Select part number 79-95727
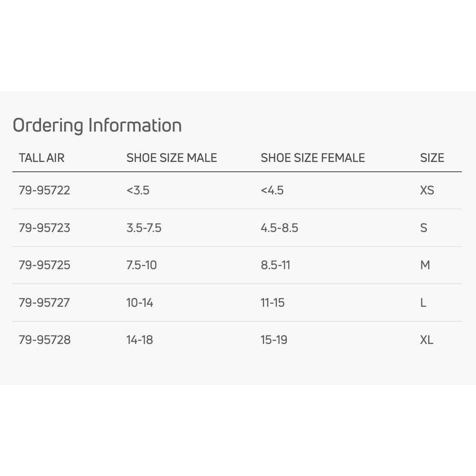476x476 pixels. tap(44, 303)
